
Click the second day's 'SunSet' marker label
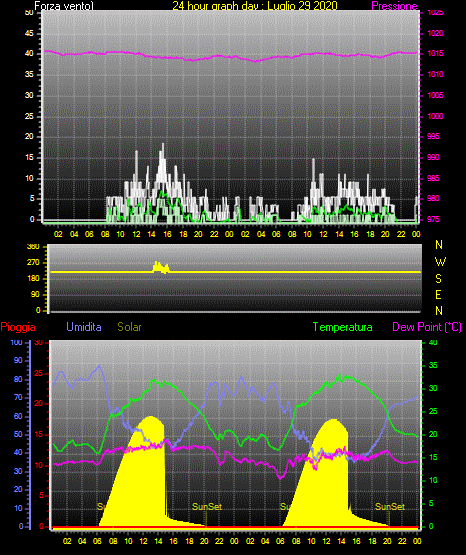point(390,507)
